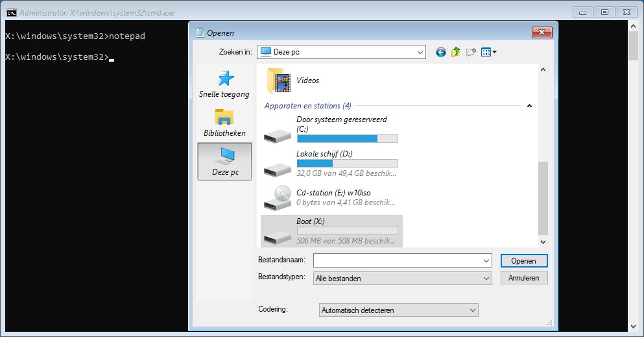
Task: Click the Annuleren button
Action: coord(523,278)
